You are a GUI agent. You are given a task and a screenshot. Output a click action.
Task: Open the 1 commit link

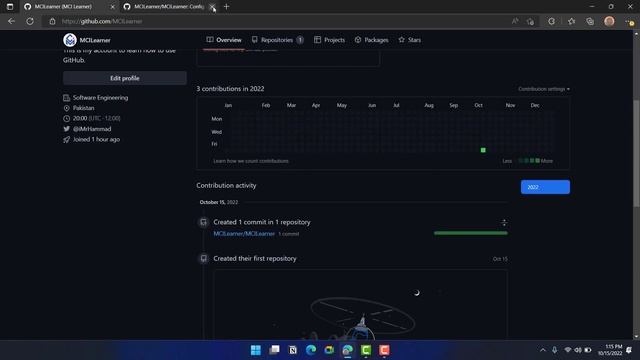(x=289, y=234)
